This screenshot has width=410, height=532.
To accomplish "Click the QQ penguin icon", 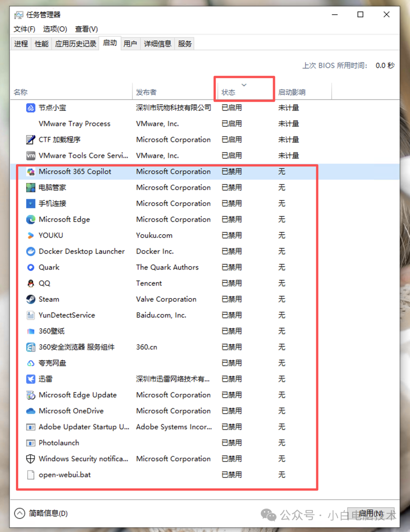I will 31,283.
